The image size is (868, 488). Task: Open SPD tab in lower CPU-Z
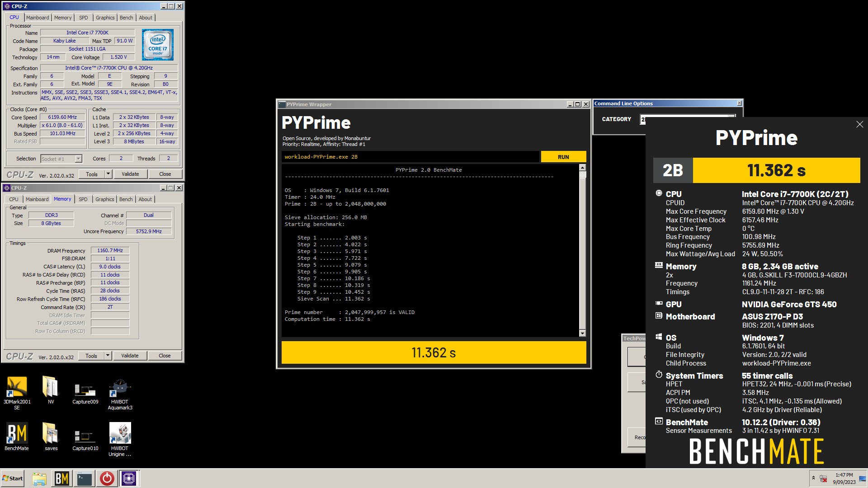[x=83, y=199]
